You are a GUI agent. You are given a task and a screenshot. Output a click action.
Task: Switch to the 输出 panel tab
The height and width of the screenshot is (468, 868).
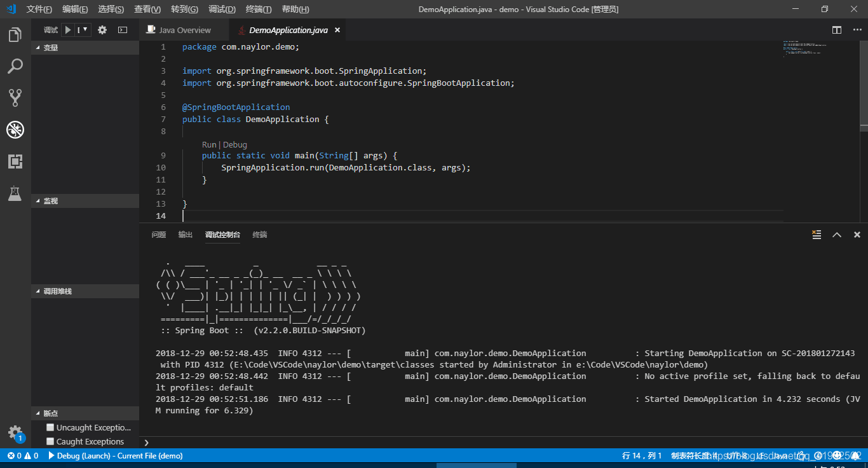[x=186, y=235]
